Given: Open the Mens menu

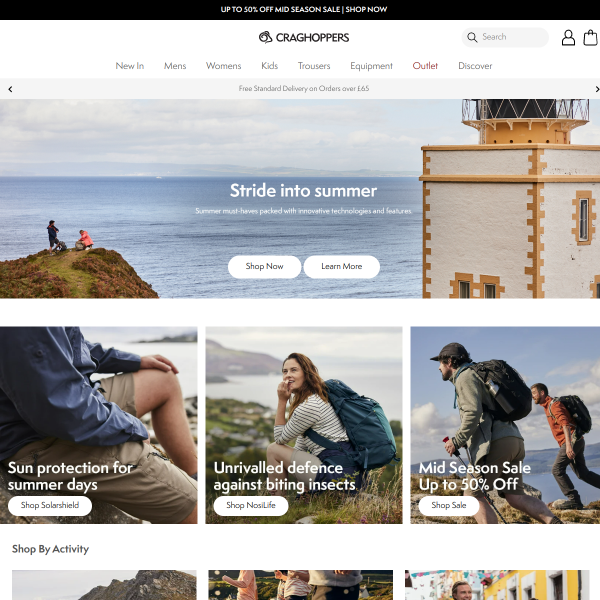Looking at the screenshot, I should tap(175, 66).
